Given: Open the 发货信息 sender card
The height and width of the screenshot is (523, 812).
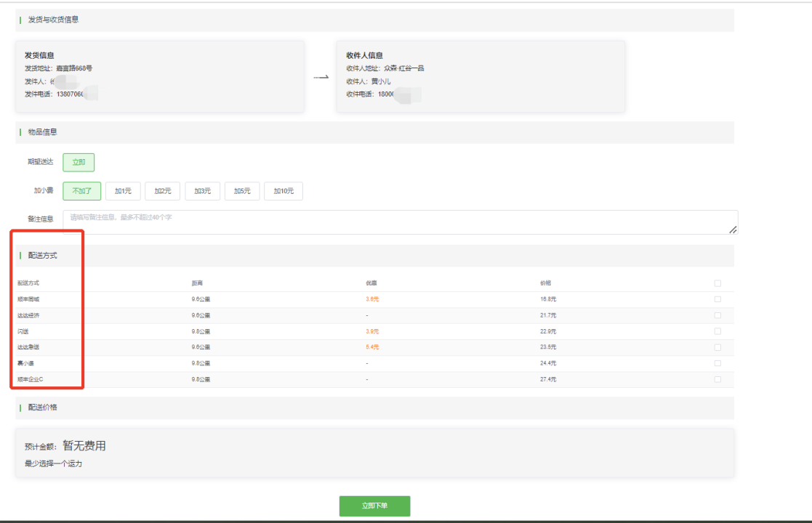Looking at the screenshot, I should click(x=159, y=76).
